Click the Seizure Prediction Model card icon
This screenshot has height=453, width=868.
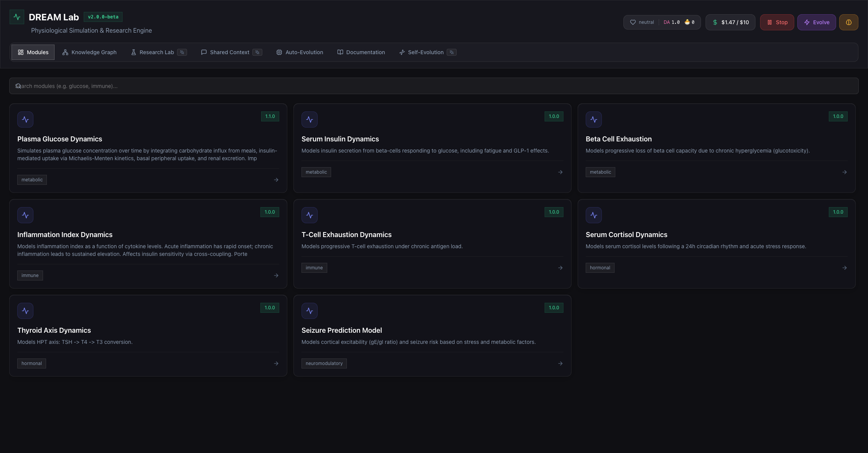pos(310,311)
